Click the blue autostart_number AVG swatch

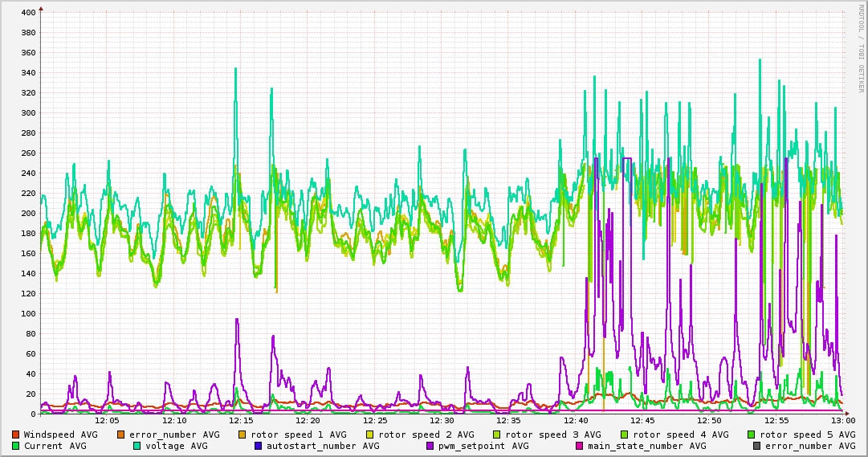coord(258,446)
